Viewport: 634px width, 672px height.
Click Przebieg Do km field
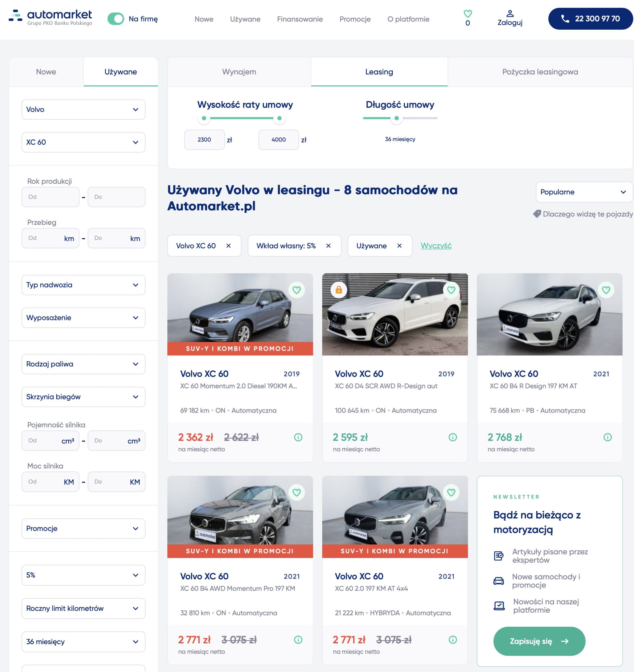point(117,238)
